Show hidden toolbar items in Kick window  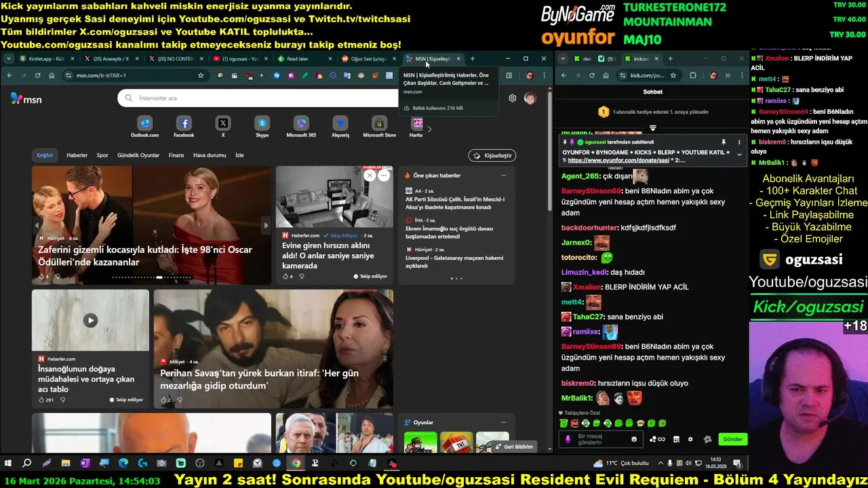[x=726, y=75]
